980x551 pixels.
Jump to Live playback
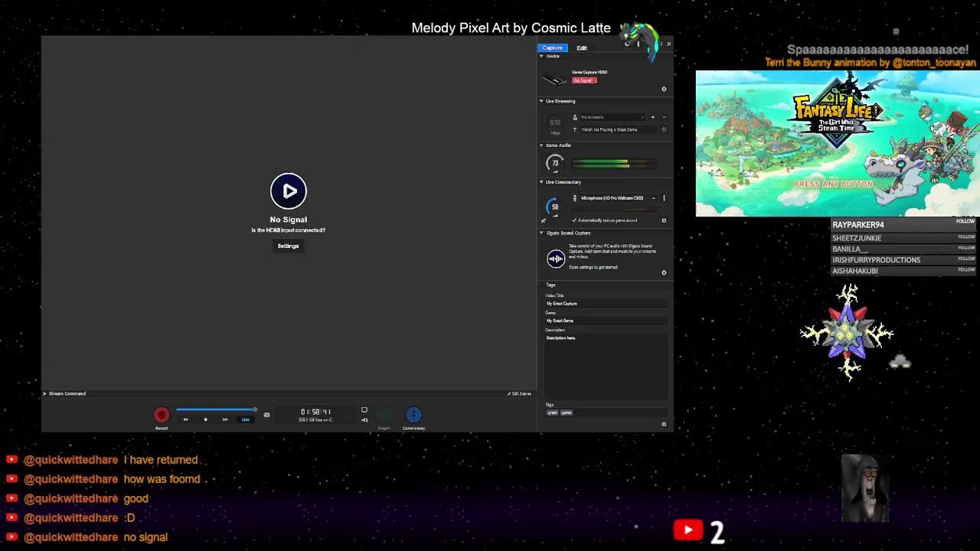pyautogui.click(x=246, y=419)
